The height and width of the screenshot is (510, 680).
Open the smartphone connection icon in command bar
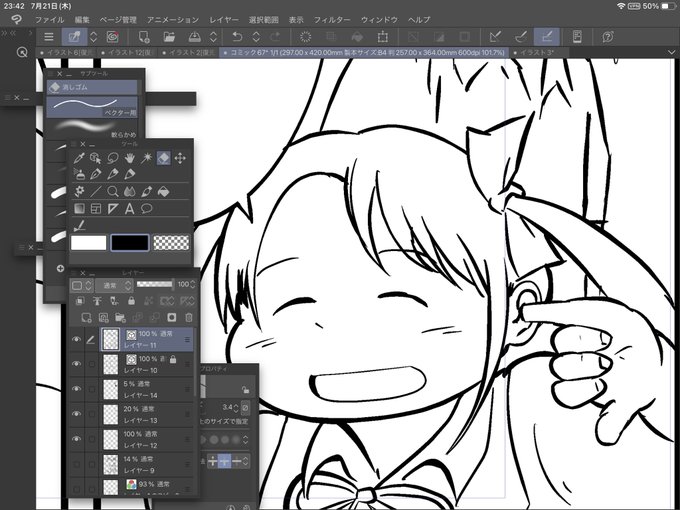[x=577, y=37]
